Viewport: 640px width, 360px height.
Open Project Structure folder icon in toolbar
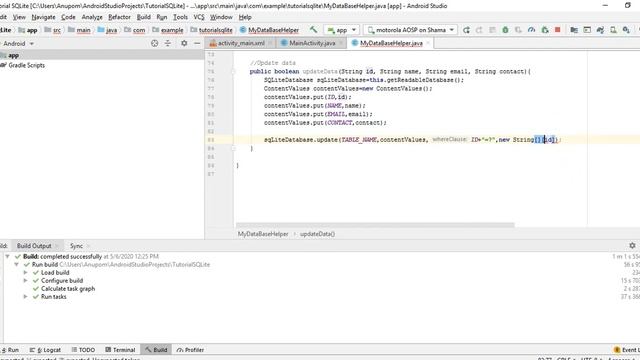click(574, 30)
